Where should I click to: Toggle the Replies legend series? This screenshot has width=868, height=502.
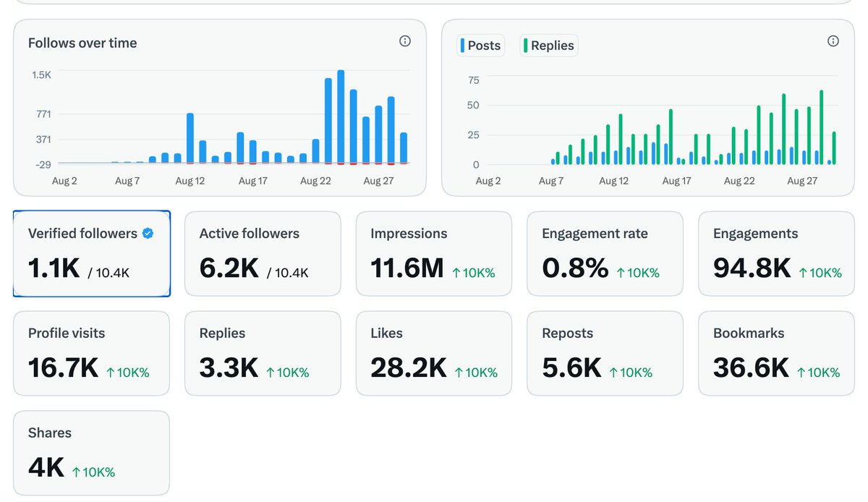(549, 46)
